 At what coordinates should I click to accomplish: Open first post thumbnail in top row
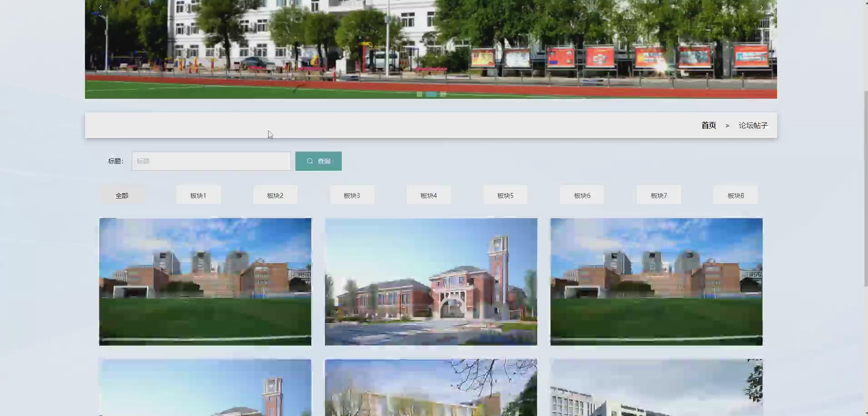tap(205, 282)
